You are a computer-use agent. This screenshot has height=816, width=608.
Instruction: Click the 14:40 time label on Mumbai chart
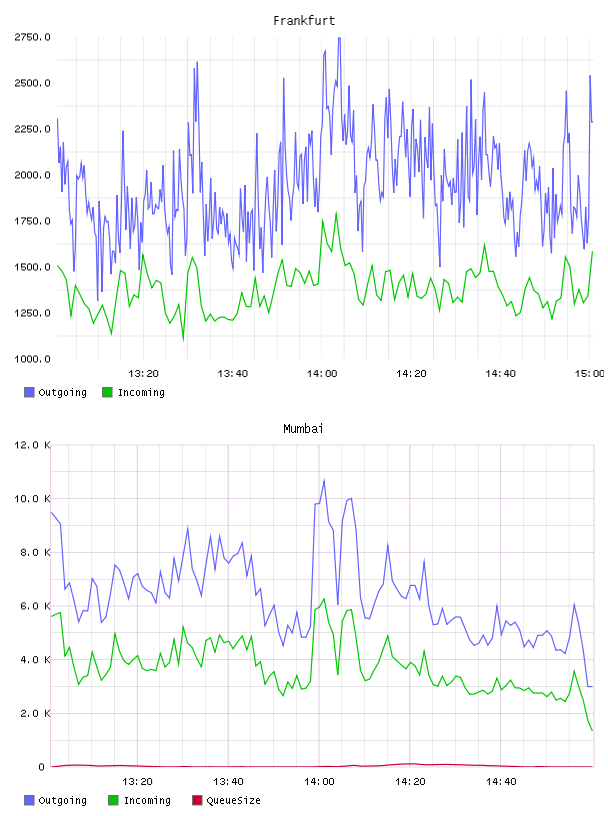[501, 782]
